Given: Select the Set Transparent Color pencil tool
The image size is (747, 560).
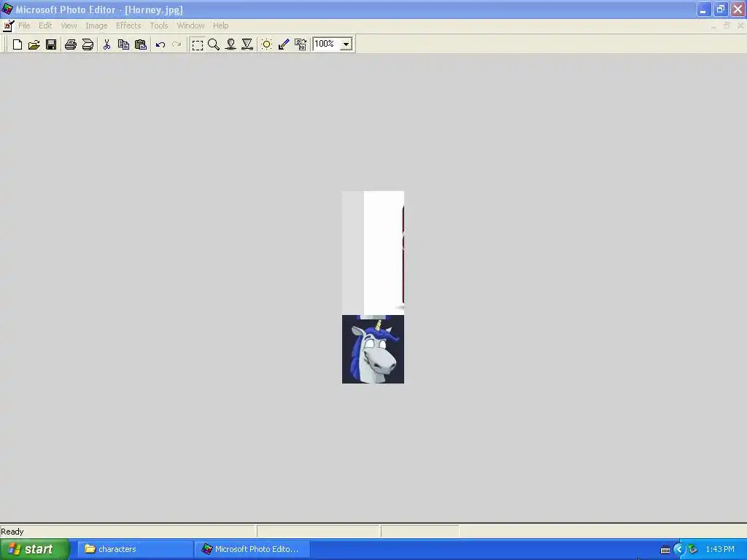Looking at the screenshot, I should tap(284, 44).
